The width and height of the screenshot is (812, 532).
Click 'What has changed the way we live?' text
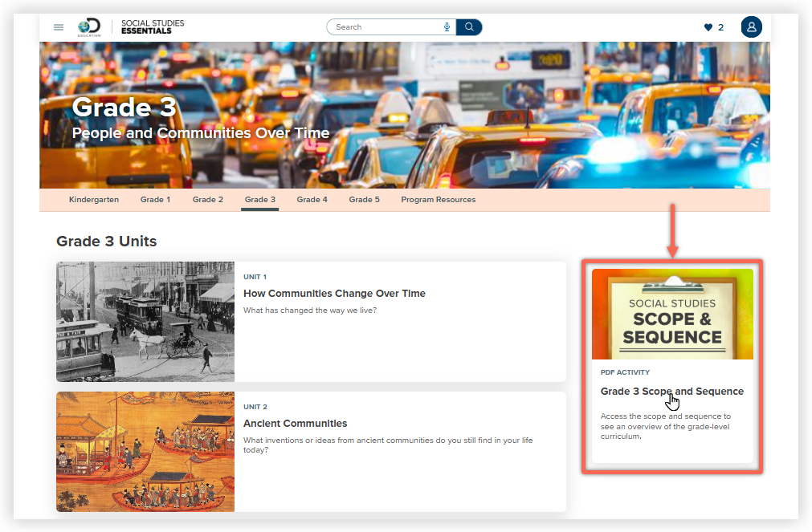(x=310, y=310)
